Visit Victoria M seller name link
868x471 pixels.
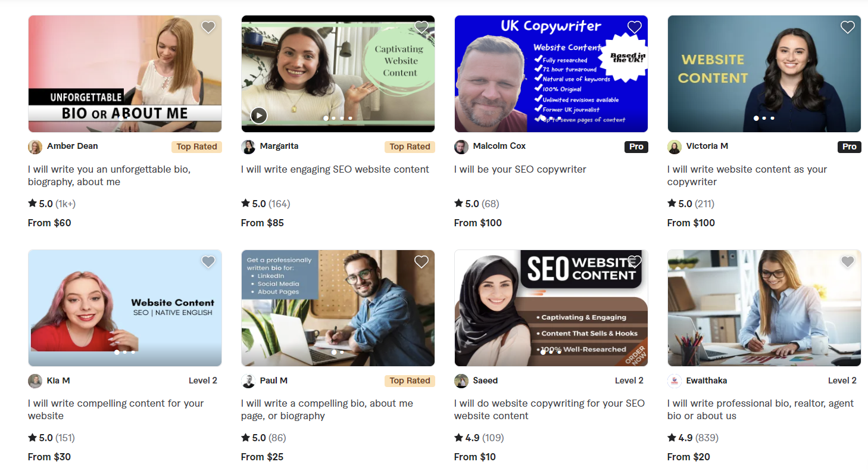click(707, 146)
